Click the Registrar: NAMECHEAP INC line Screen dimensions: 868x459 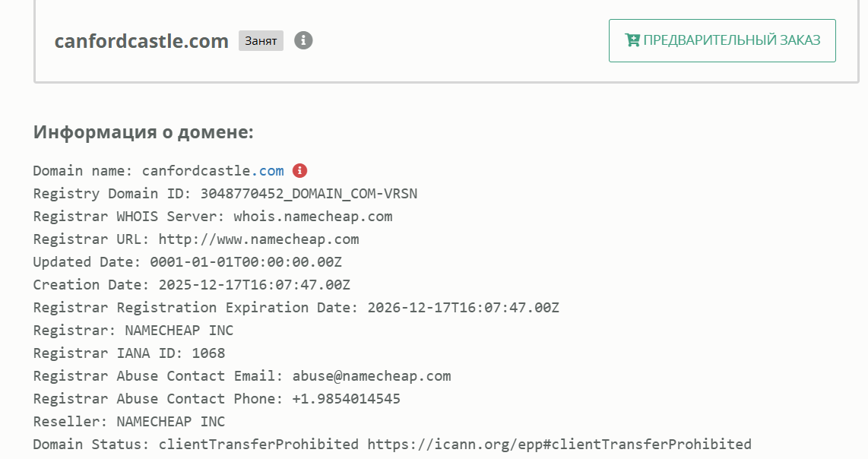(133, 331)
